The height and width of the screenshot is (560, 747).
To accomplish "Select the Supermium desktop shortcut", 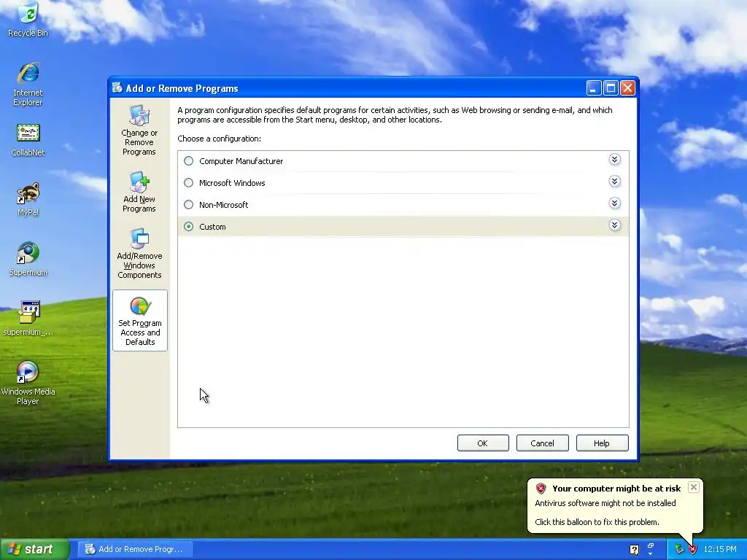I will click(28, 260).
